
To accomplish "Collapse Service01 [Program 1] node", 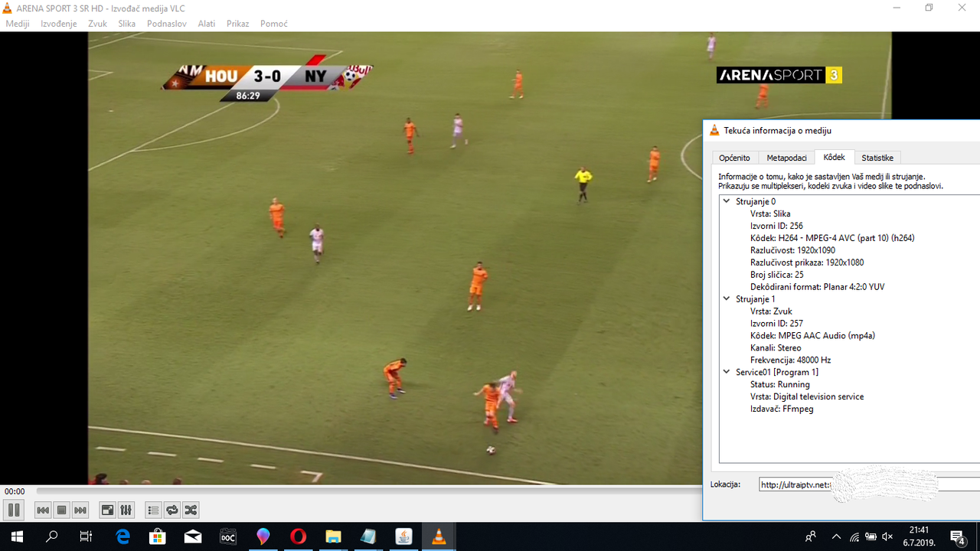I will [x=727, y=372].
